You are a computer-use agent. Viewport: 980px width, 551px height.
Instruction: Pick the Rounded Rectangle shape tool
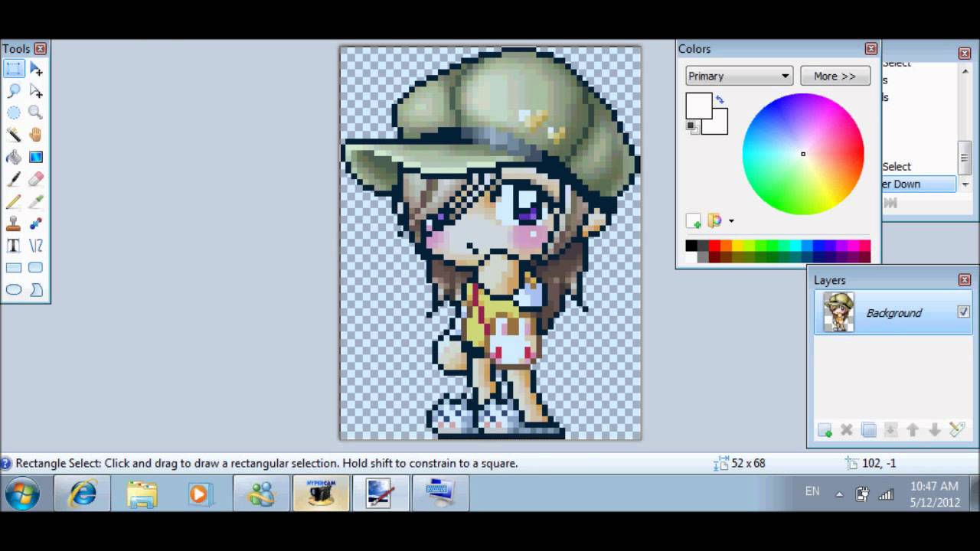pos(36,268)
